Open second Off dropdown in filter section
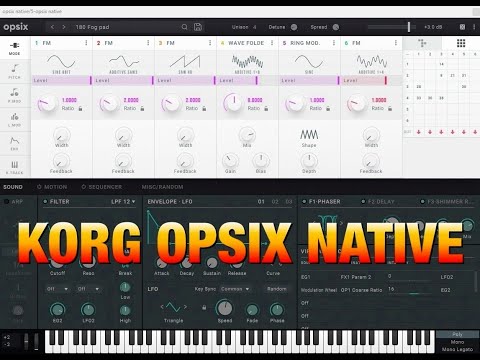 click(x=88, y=289)
